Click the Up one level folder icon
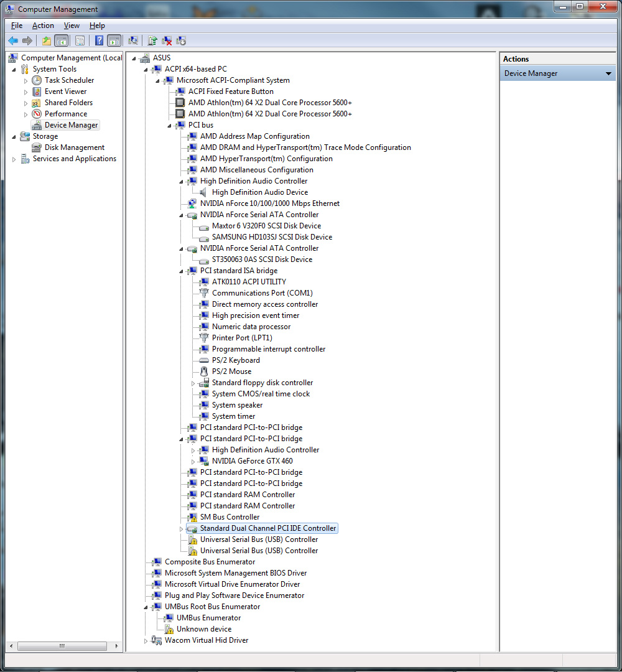Screen dimensions: 622x672 (x=46, y=40)
